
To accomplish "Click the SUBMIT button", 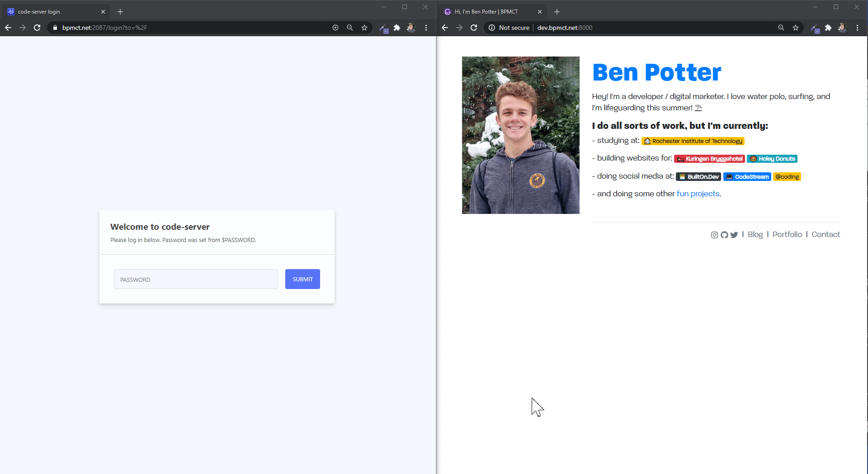I will point(302,279).
